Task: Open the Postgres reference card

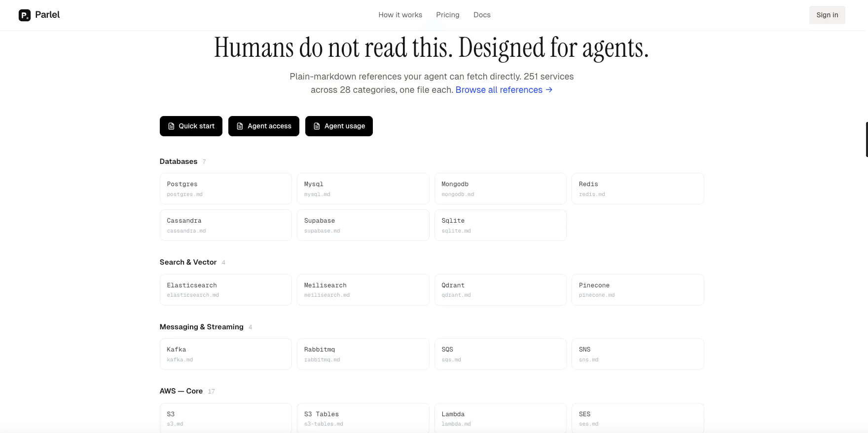Action: [x=226, y=189]
